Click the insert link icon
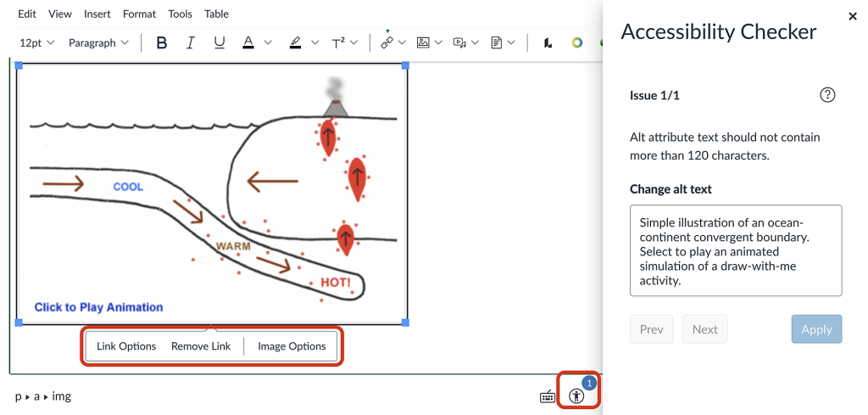The height and width of the screenshot is (415, 868). click(387, 42)
